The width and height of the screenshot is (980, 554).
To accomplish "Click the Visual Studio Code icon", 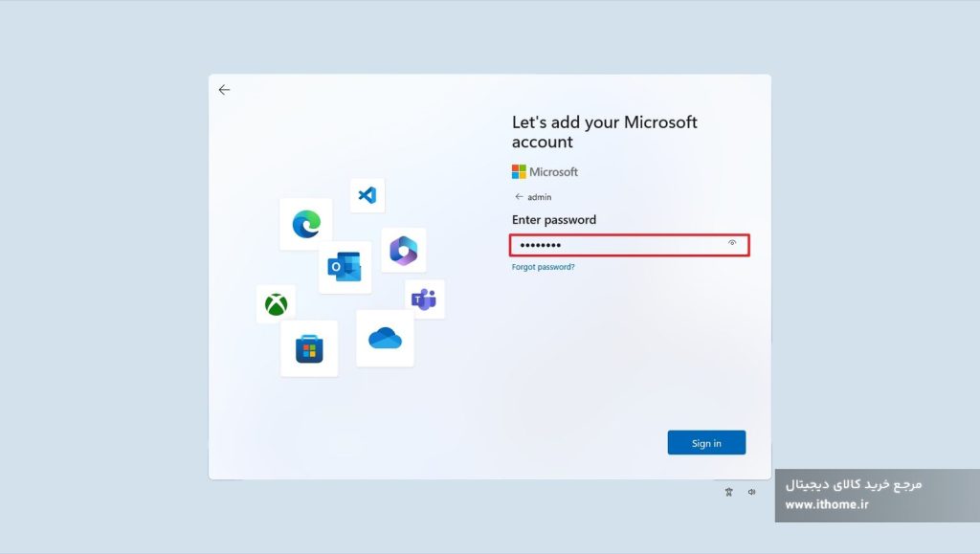I will click(x=367, y=195).
